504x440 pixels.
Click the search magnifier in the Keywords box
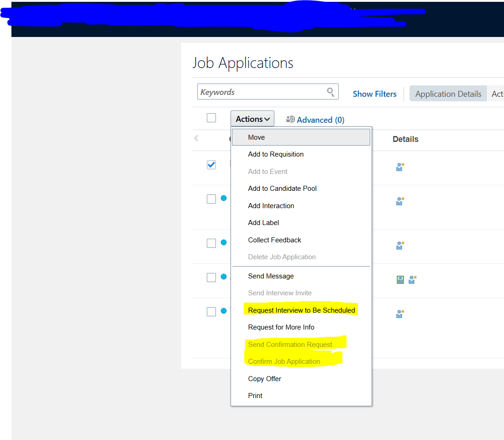click(x=331, y=91)
